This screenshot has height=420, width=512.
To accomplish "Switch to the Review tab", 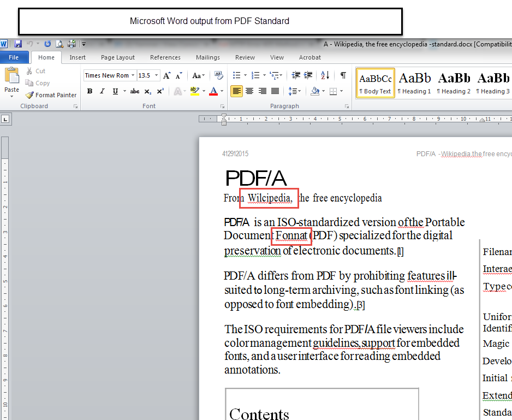I will click(x=245, y=57).
